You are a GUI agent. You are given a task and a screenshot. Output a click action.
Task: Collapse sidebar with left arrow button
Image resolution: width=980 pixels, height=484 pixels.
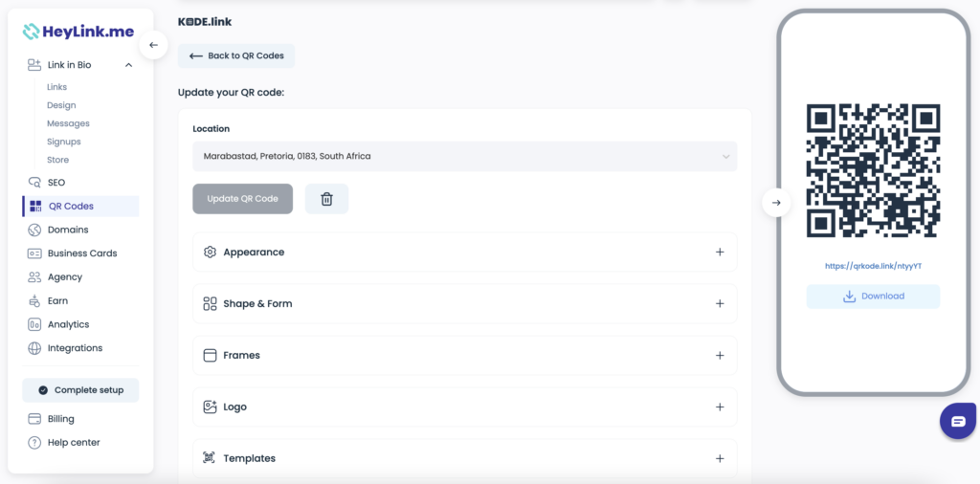point(154,45)
